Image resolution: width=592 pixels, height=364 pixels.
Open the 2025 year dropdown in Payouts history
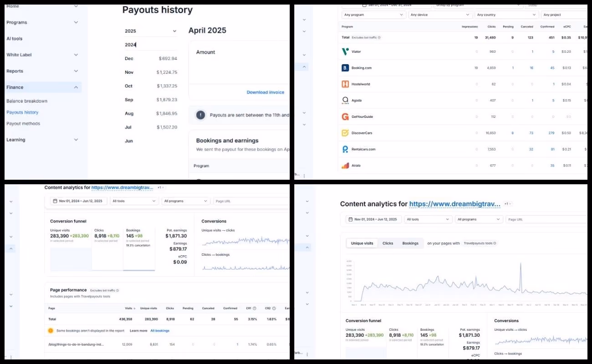point(150,31)
